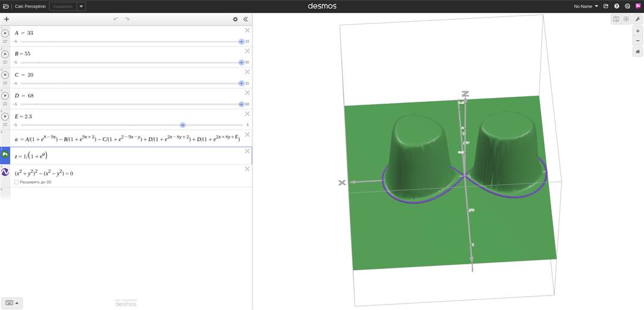The image size is (644, 310).
Task: Toggle the loop mode icon for slider B
Action: click(5, 63)
